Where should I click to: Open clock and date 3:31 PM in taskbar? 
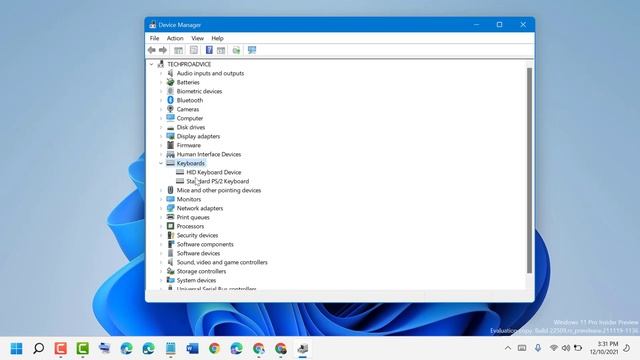coord(604,348)
